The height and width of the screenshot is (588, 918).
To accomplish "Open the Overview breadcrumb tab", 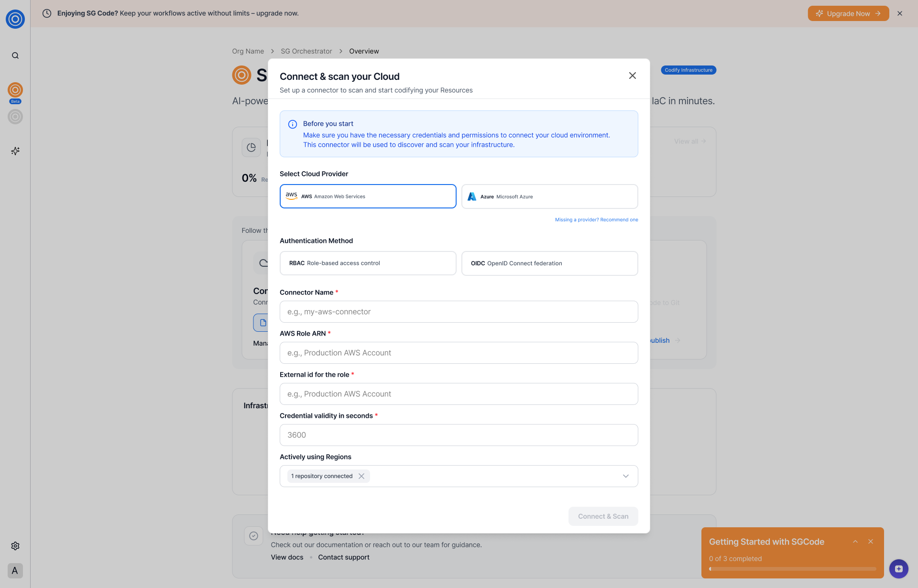I will click(x=364, y=51).
